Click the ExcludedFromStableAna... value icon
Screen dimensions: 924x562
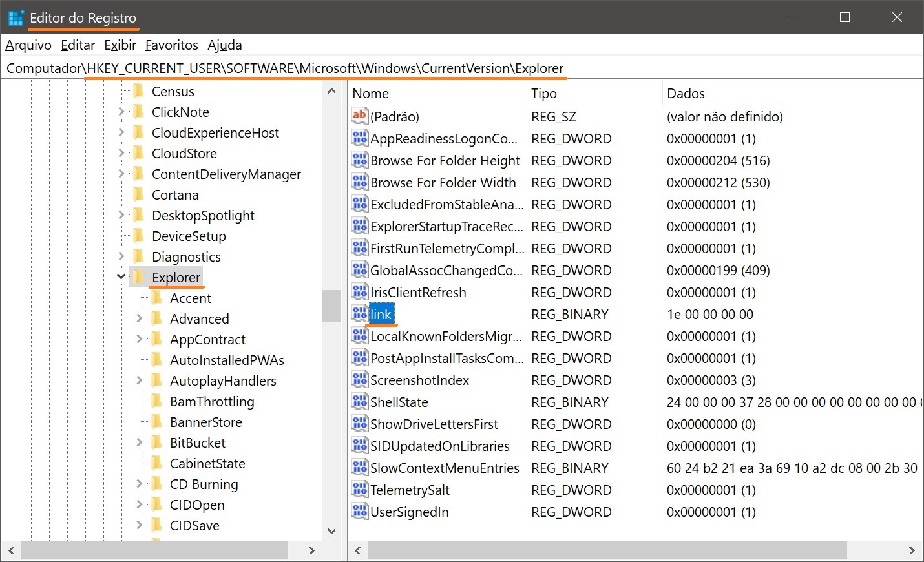pyautogui.click(x=359, y=203)
